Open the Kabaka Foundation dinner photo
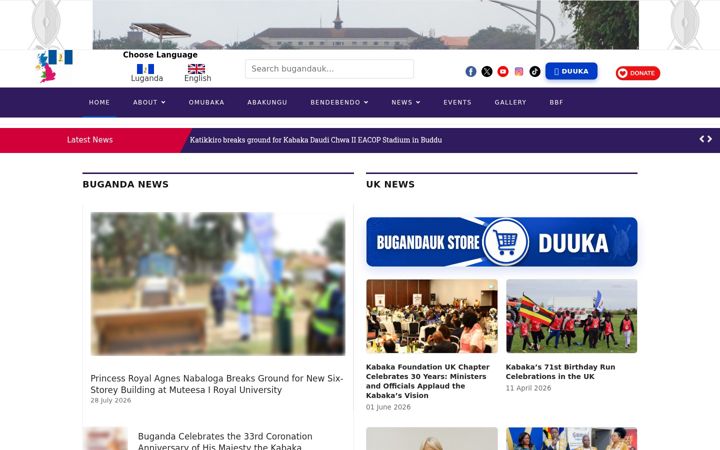Screen dimensions: 720x450 tap(432, 316)
